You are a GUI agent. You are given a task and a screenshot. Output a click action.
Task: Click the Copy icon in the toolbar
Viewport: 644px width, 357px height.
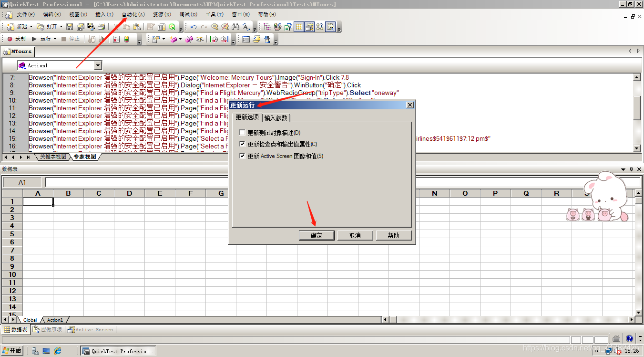(126, 27)
